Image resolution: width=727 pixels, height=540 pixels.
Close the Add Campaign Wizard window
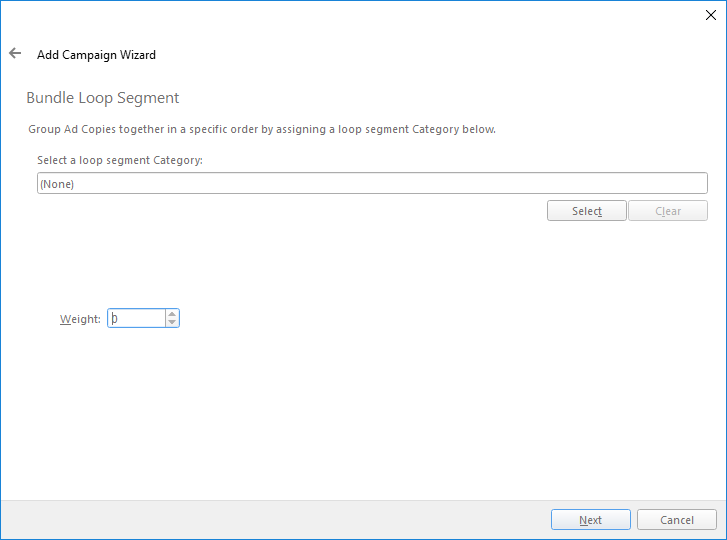click(x=711, y=15)
